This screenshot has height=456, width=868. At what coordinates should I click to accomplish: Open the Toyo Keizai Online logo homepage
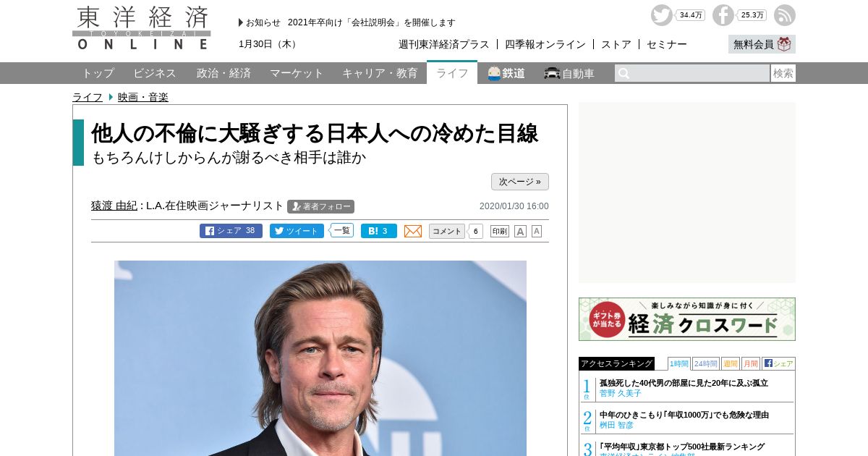point(142,28)
